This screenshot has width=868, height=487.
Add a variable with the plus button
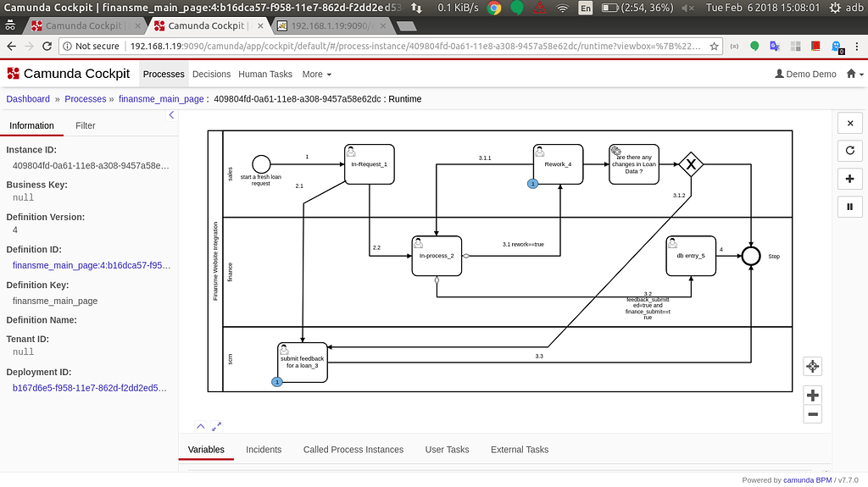(x=849, y=179)
